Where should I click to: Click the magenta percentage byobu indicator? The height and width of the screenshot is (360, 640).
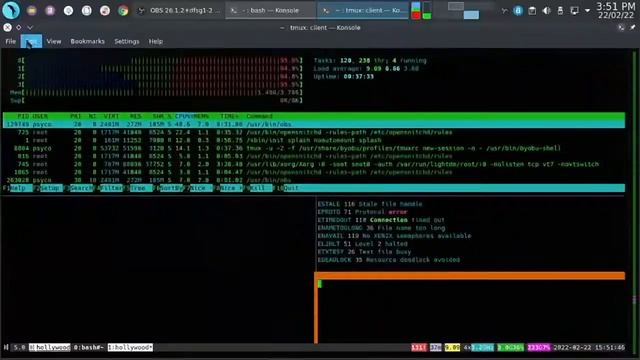[538, 347]
